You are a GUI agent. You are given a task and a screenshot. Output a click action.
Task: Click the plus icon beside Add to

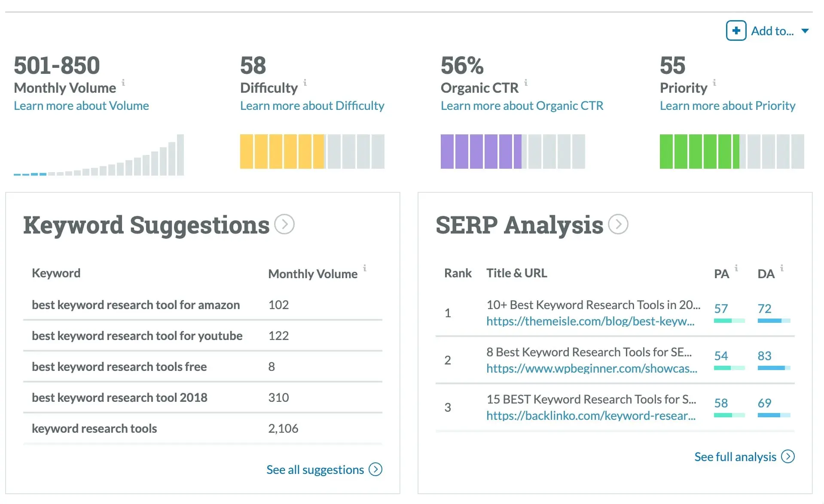coord(735,31)
